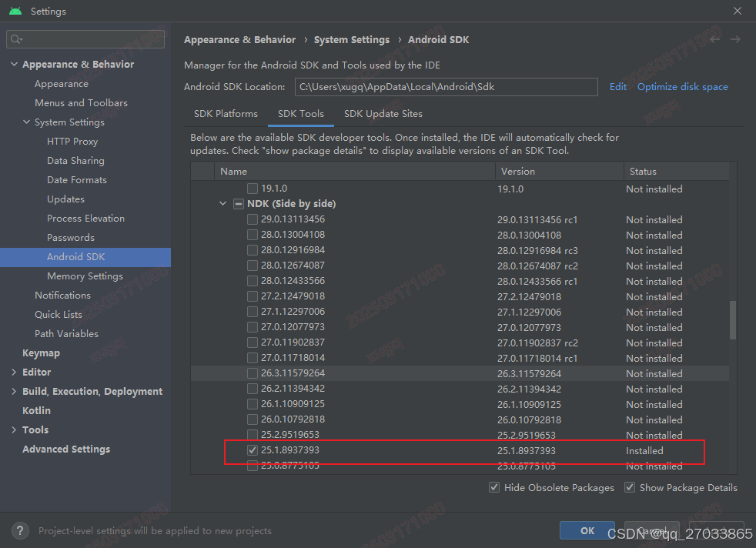Click the Optimize disk space link
756x548 pixels.
pos(682,86)
